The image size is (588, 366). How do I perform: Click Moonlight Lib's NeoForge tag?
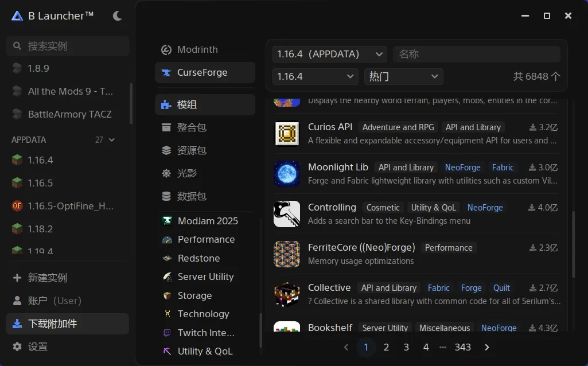click(x=462, y=168)
